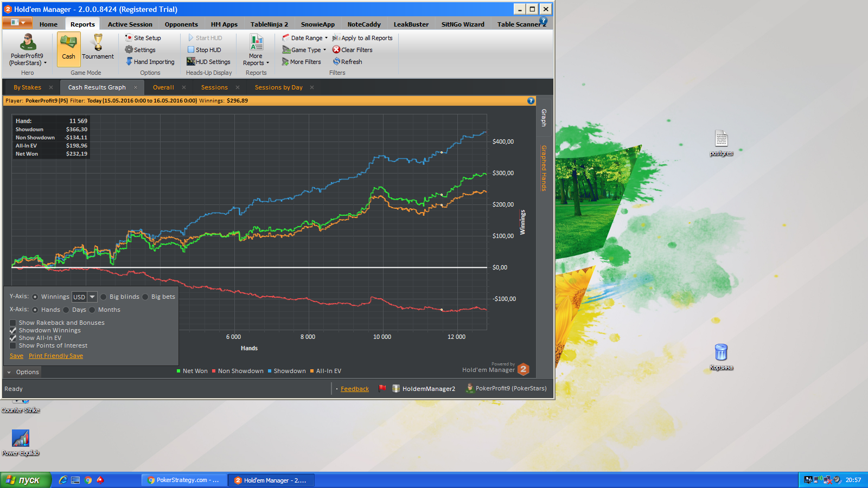Open the Game Type filter dropdown
This screenshot has height=488, width=868.
click(x=304, y=50)
